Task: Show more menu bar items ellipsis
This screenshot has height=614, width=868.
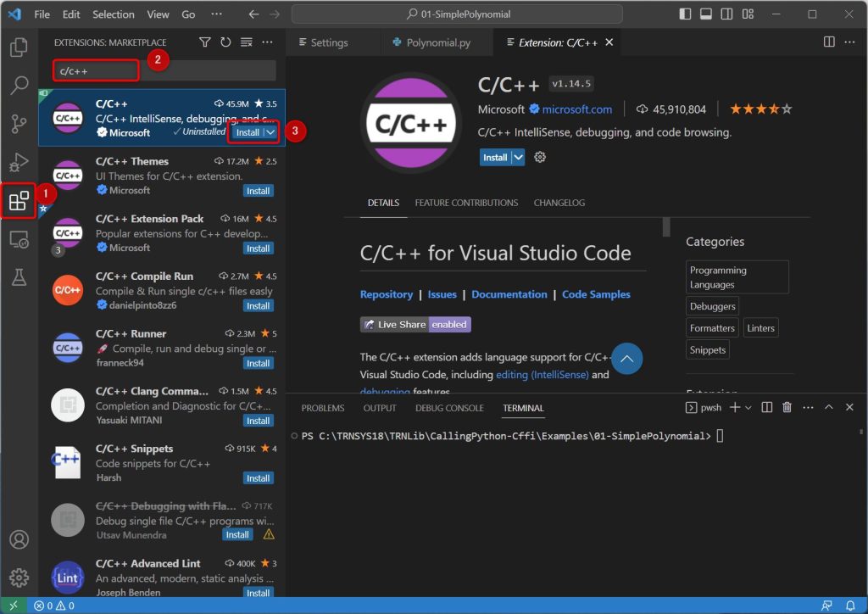Action: click(216, 14)
